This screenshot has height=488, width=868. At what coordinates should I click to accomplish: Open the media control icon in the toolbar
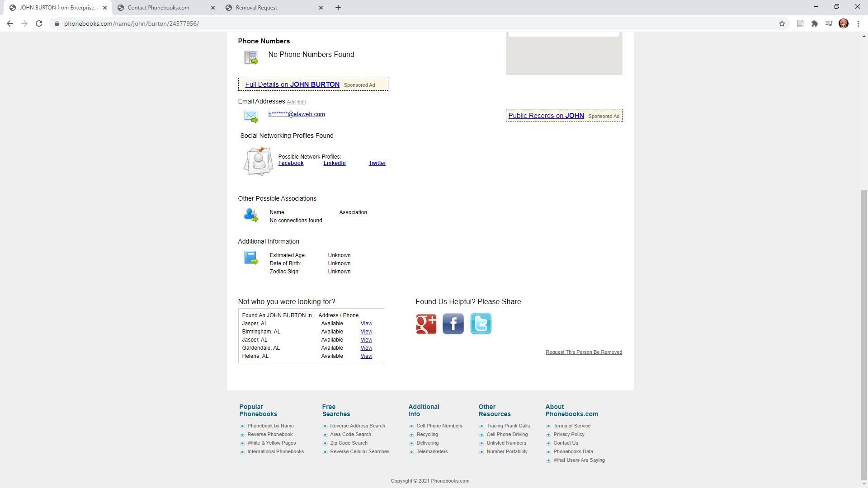829,23
